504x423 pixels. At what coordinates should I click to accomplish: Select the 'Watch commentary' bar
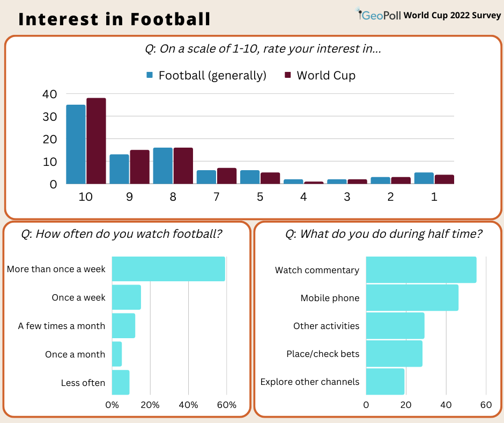421,270
